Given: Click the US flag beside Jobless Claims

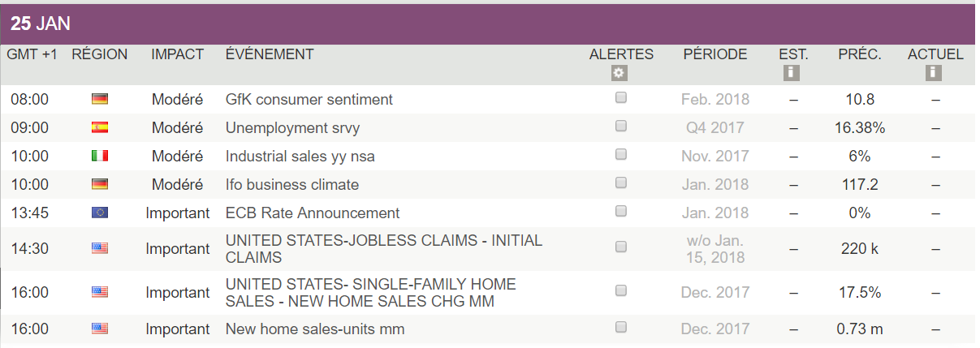Looking at the screenshot, I should [x=100, y=248].
